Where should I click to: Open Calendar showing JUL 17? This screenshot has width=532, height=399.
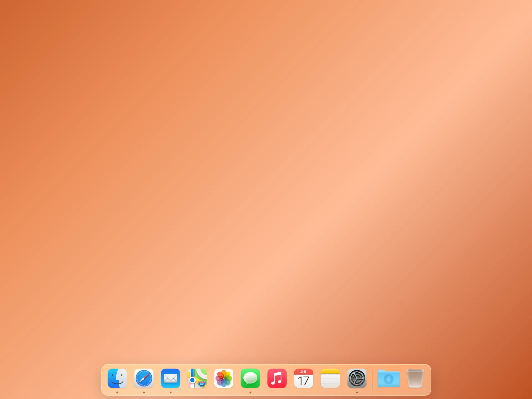(x=304, y=378)
